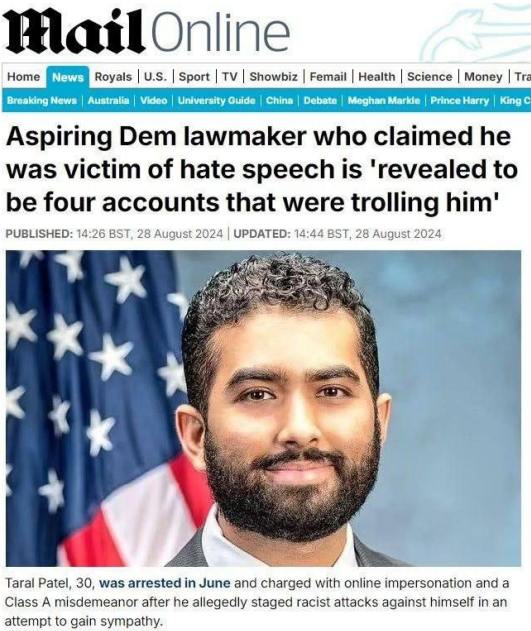Open the Health section

click(377, 76)
